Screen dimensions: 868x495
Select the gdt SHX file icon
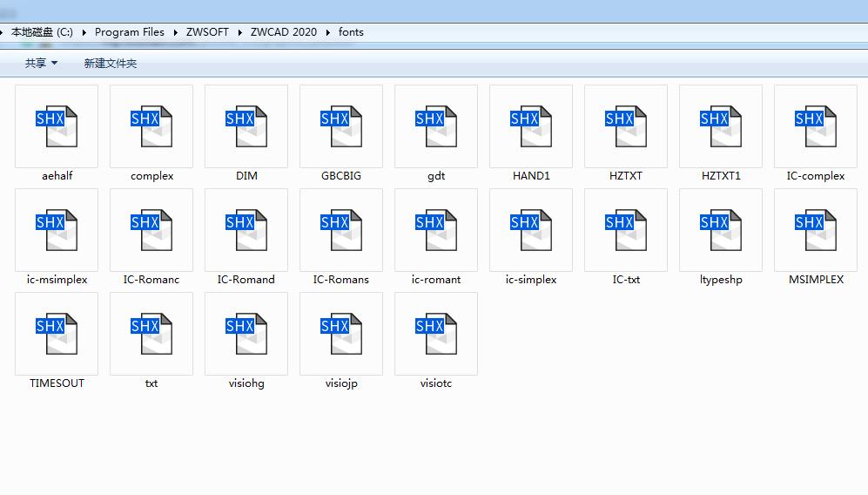tap(436, 126)
